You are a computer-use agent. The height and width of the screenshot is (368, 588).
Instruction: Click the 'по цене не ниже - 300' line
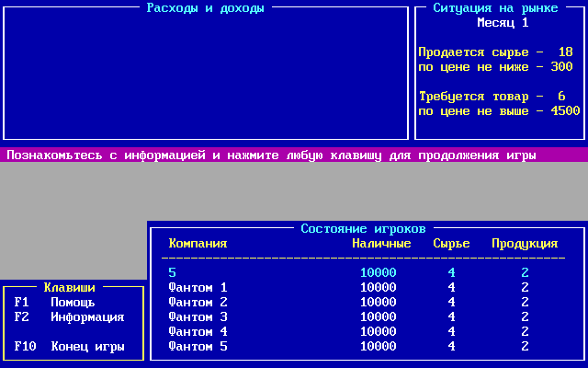coord(495,67)
